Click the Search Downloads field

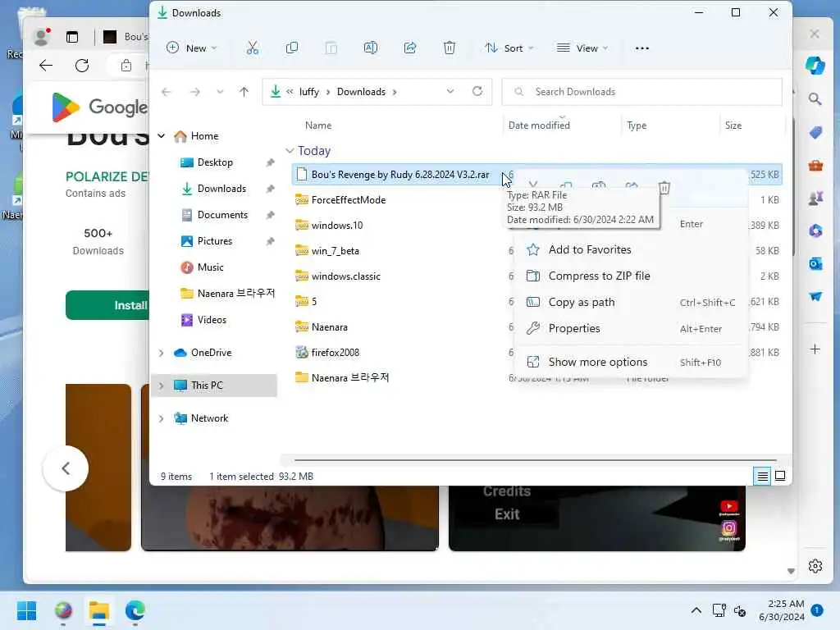pyautogui.click(x=641, y=92)
